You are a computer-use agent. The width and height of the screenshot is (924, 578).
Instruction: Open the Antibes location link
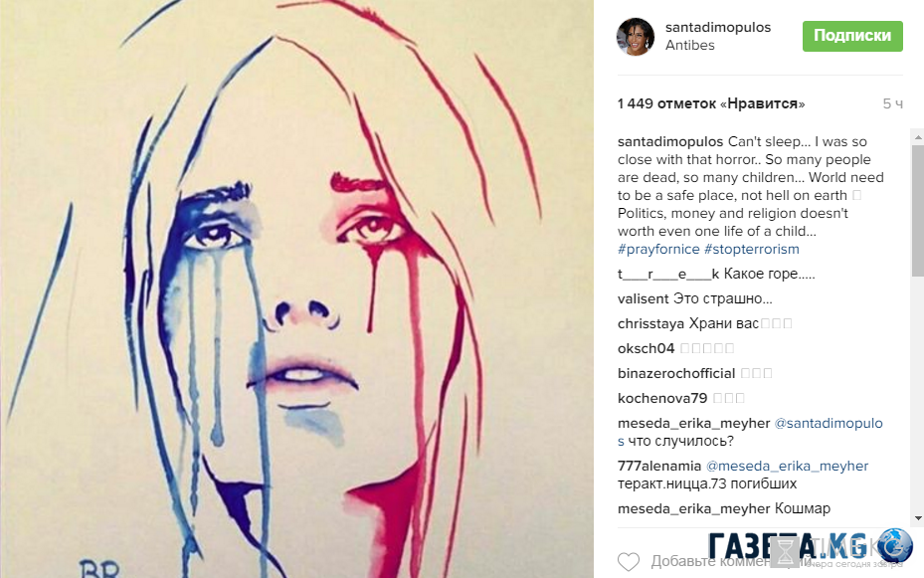(x=689, y=46)
